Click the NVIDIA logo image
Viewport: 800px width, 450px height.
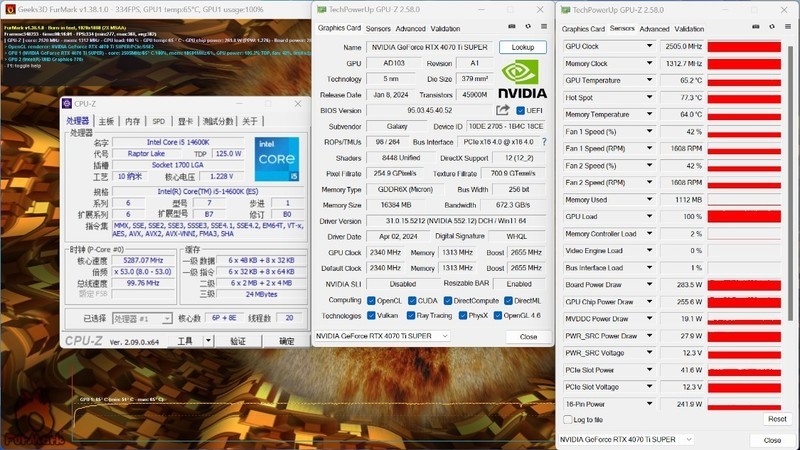pyautogui.click(x=523, y=78)
